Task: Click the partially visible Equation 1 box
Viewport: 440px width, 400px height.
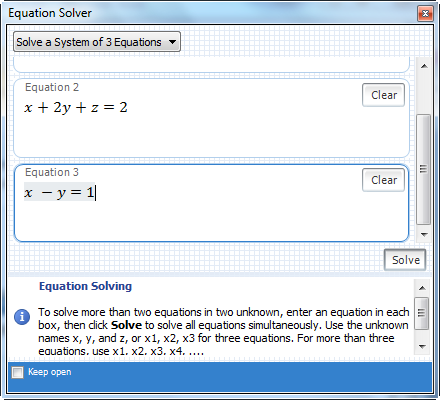Action: tap(211, 65)
